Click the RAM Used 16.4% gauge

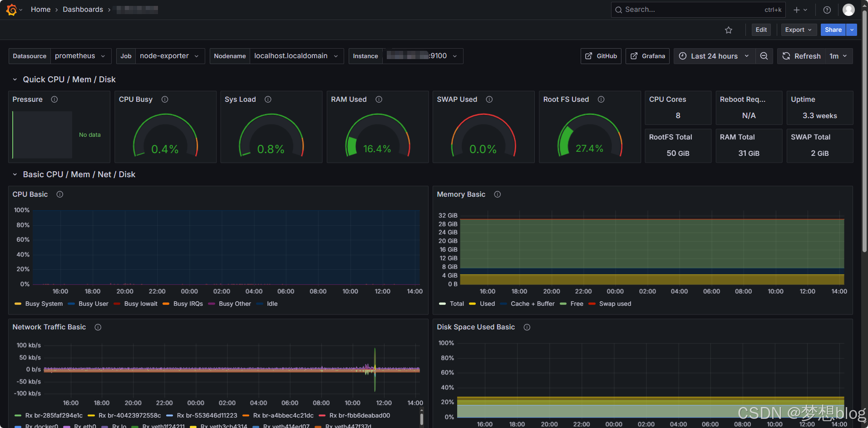click(x=378, y=135)
